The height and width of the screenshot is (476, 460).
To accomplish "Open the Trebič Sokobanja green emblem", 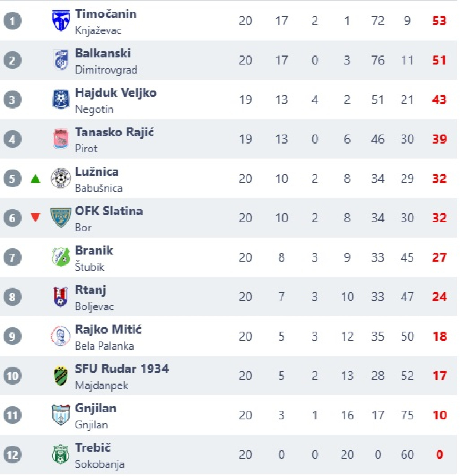I will click(61, 454).
